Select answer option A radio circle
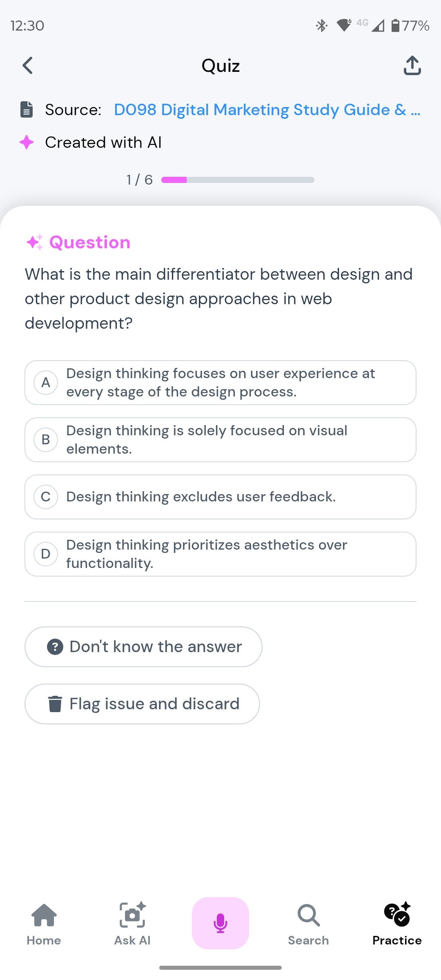441x980 pixels. (x=46, y=383)
